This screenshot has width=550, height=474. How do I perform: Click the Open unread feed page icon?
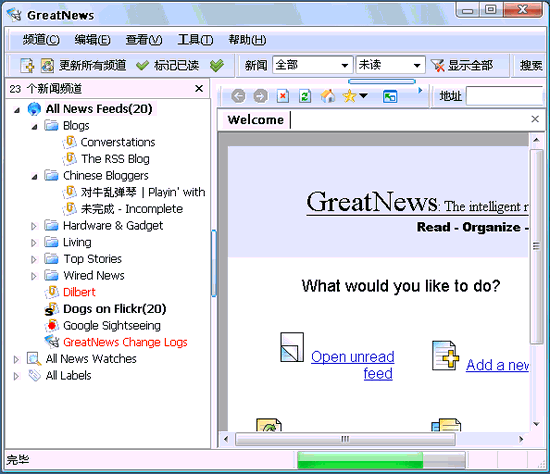pyautogui.click(x=292, y=347)
